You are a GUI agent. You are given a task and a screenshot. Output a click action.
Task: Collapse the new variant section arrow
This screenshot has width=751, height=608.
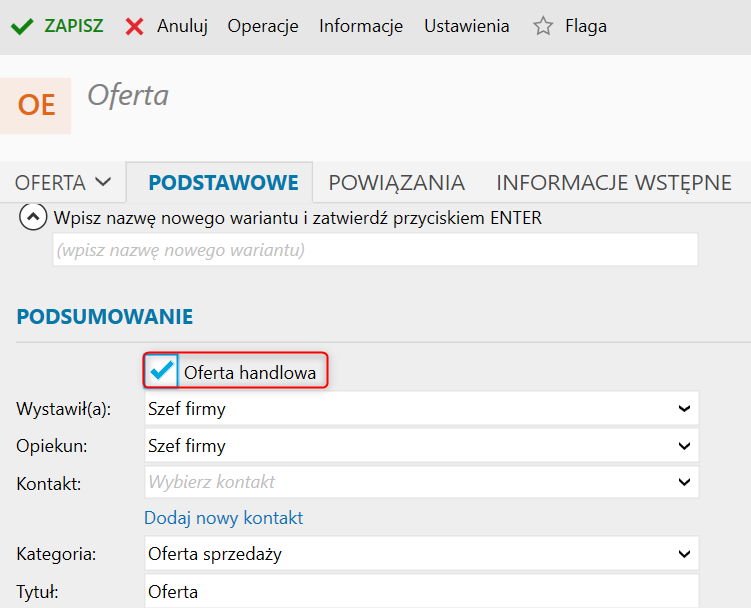33,217
